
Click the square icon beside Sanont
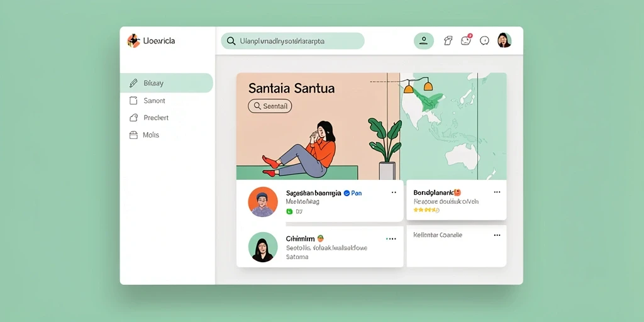(133, 101)
